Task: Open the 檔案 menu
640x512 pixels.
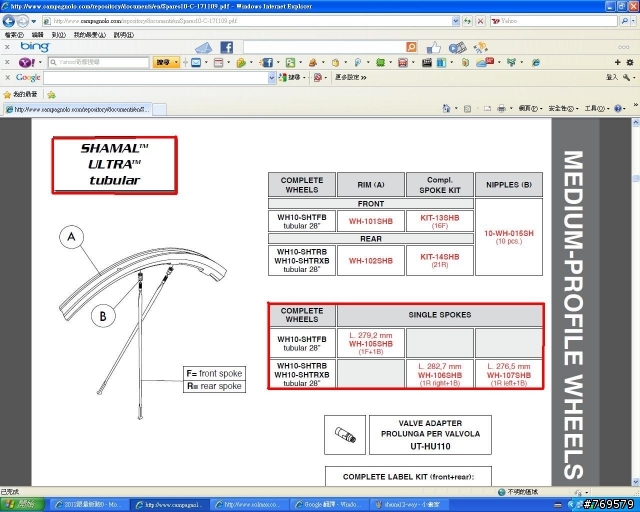Action: [14, 35]
